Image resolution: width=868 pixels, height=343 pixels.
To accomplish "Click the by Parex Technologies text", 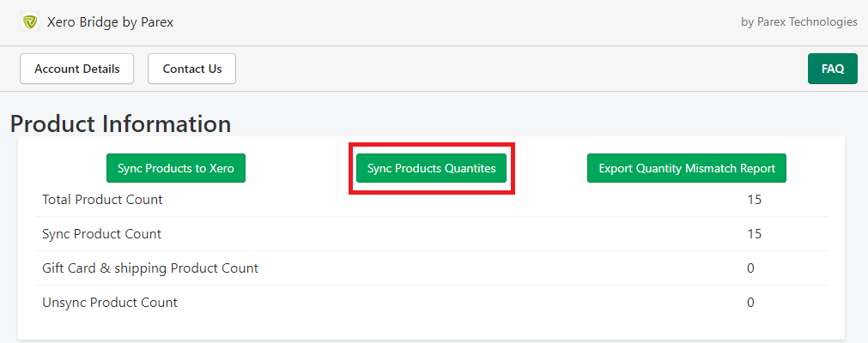I will 798,22.
